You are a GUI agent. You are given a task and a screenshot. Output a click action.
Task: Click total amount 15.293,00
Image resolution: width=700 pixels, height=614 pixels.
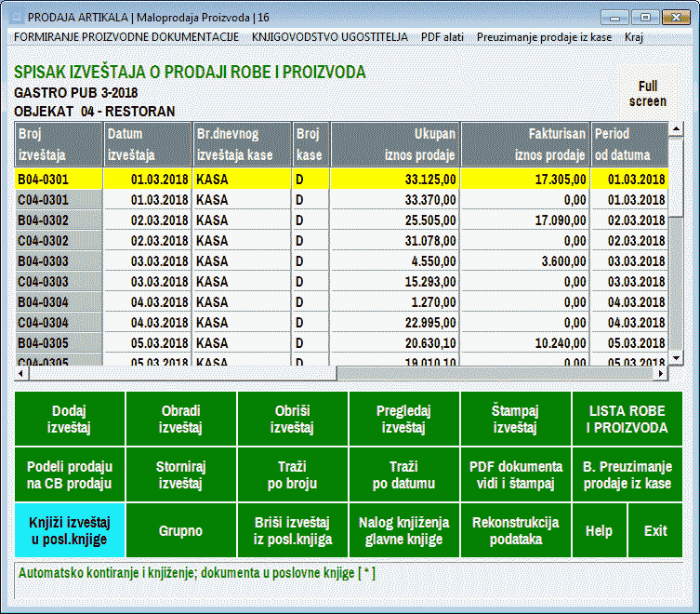tap(430, 282)
